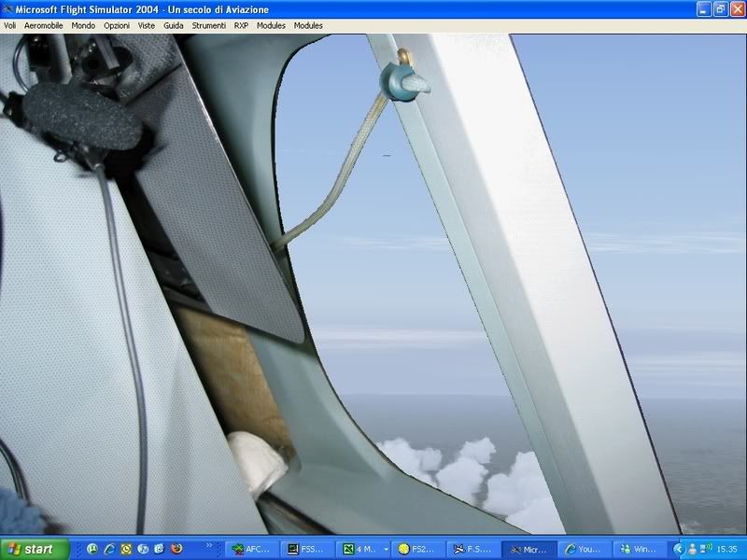This screenshot has width=747, height=560.
Task: Open the Strumenti menu
Action: coord(208,26)
